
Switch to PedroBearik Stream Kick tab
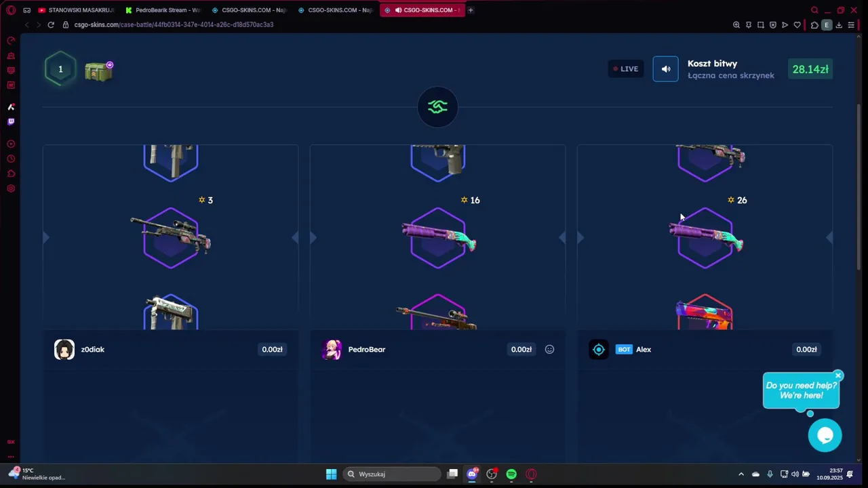[163, 10]
